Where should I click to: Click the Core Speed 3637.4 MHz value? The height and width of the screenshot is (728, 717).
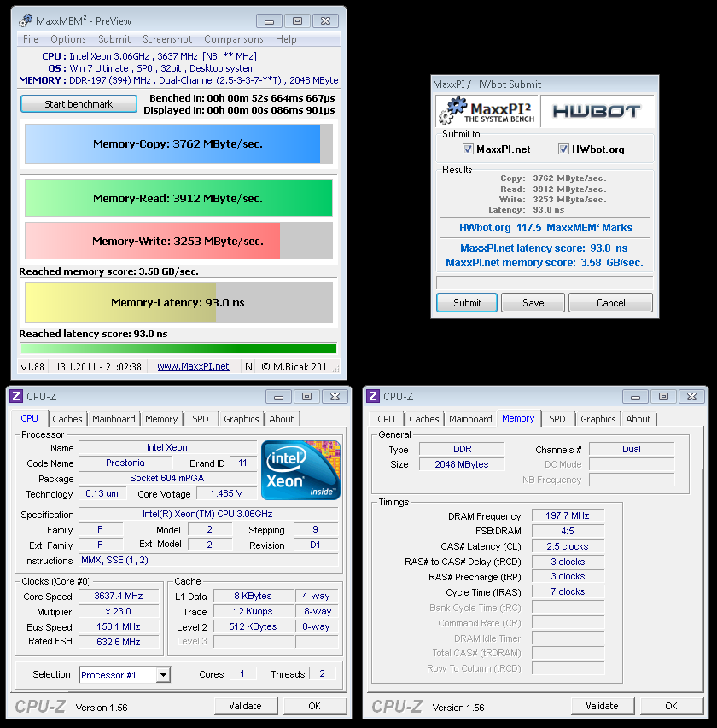pyautogui.click(x=119, y=596)
